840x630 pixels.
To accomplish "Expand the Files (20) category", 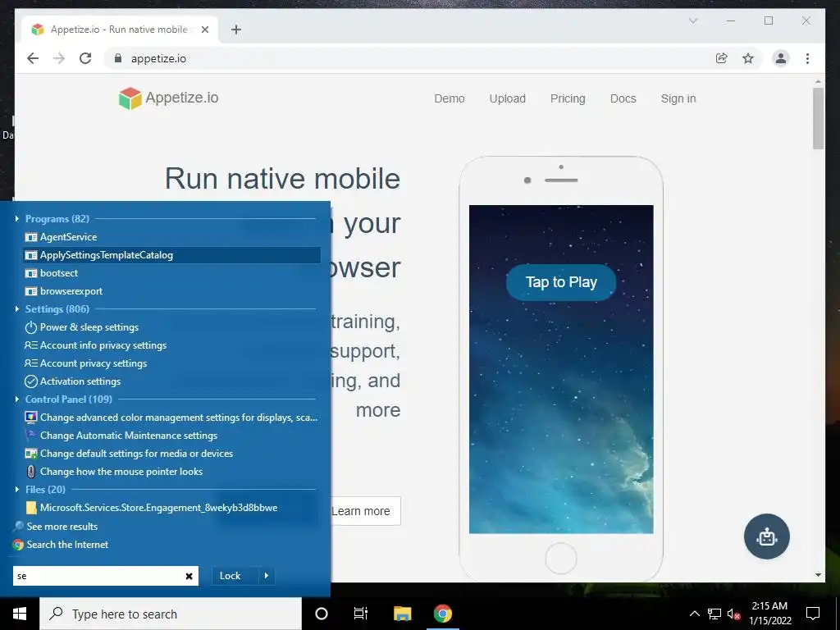I will (17, 490).
